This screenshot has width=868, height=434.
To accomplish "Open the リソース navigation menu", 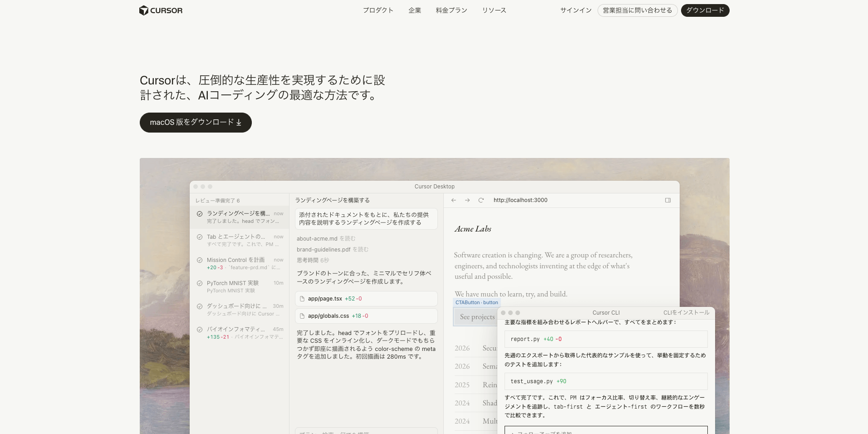I will [x=494, y=10].
